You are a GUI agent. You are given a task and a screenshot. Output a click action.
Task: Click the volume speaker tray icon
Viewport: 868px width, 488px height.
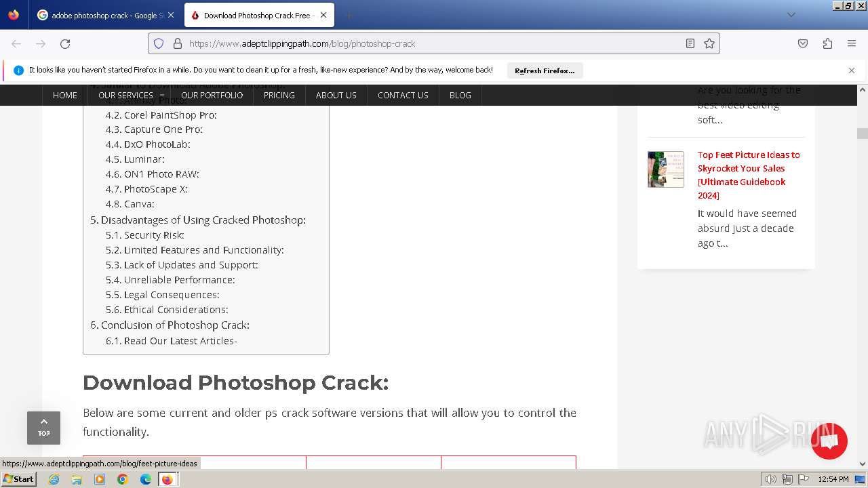tap(770, 479)
